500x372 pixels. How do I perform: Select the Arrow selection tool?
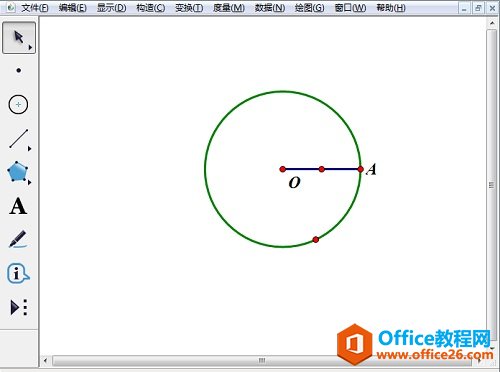point(19,38)
